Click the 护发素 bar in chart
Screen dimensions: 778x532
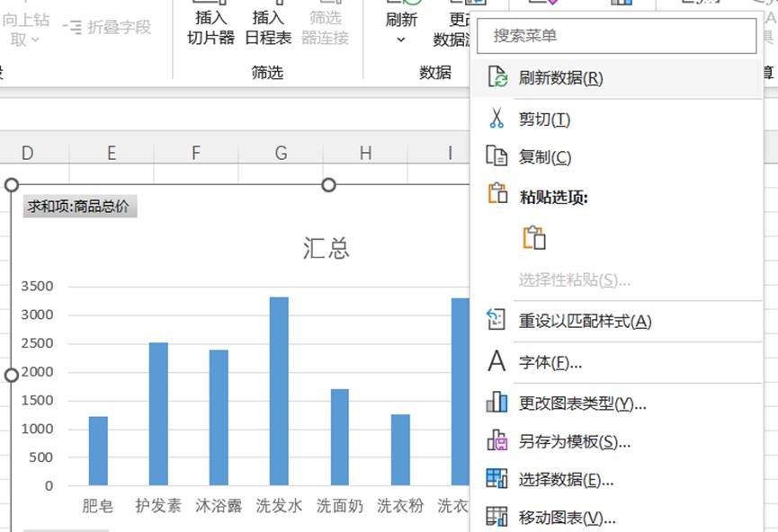pos(158,413)
